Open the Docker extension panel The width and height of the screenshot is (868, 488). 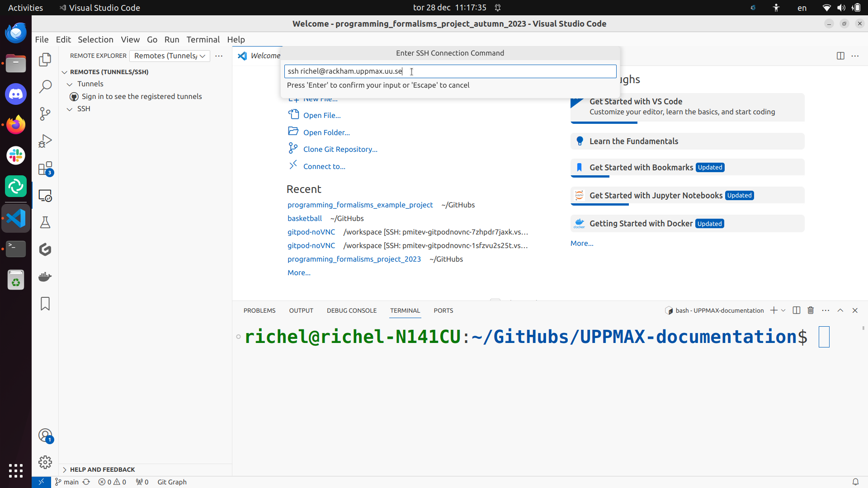point(45,277)
